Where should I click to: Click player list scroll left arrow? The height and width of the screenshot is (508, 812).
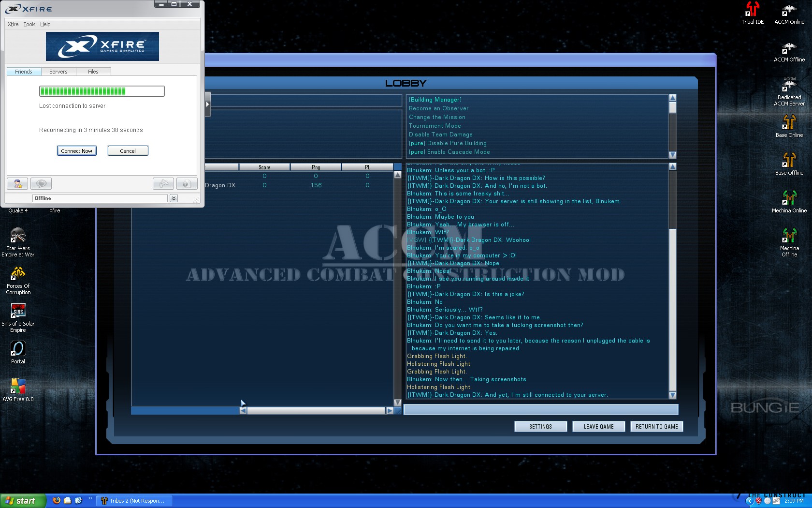243,410
